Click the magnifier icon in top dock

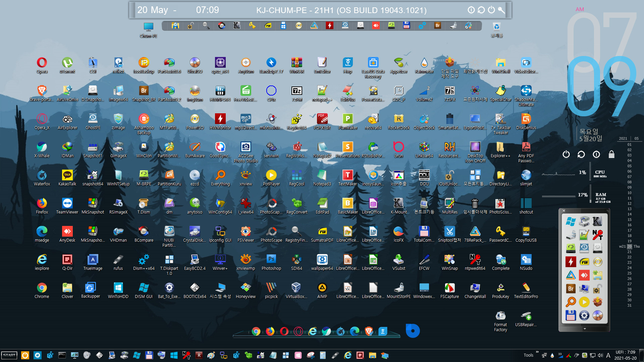pyautogui.click(x=206, y=25)
